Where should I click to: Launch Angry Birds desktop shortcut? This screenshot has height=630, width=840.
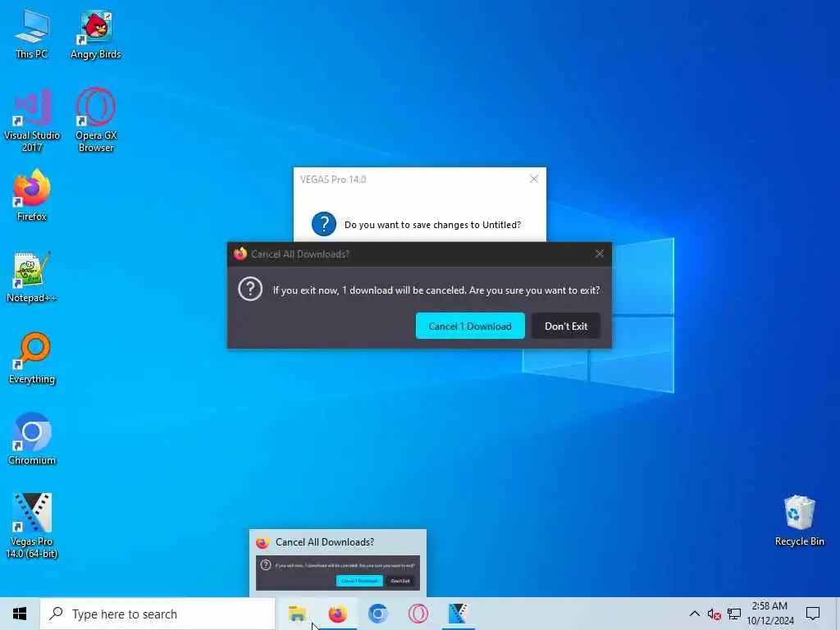(x=96, y=33)
